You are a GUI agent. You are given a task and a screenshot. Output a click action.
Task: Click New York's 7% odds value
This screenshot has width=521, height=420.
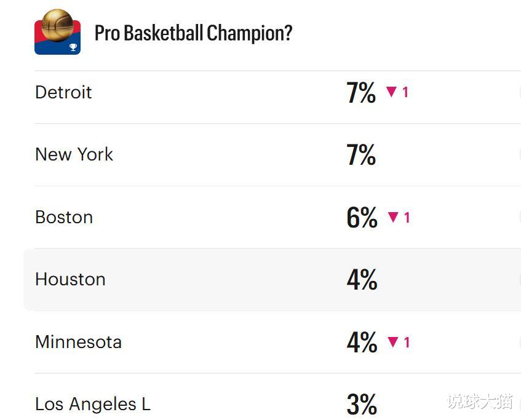(x=361, y=155)
